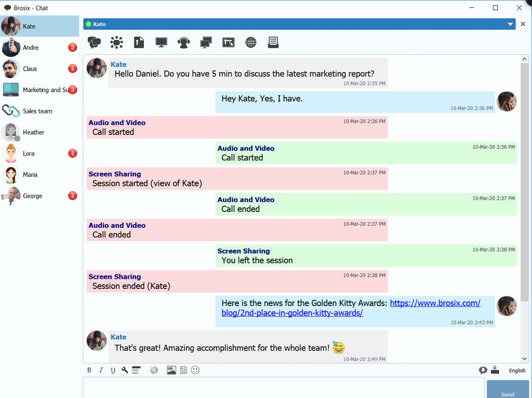
Task: Click the chat scrollbar down arrow
Action: [x=525, y=359]
